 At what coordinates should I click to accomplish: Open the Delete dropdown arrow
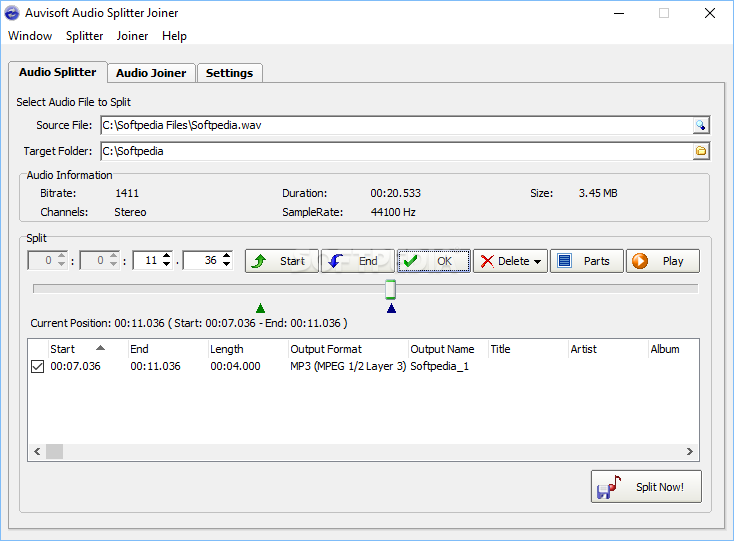(x=537, y=262)
